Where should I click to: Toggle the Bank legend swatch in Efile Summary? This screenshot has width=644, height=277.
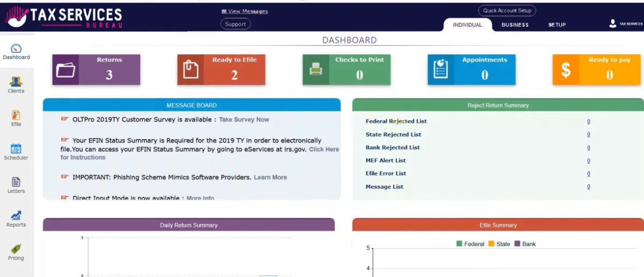[517, 244]
